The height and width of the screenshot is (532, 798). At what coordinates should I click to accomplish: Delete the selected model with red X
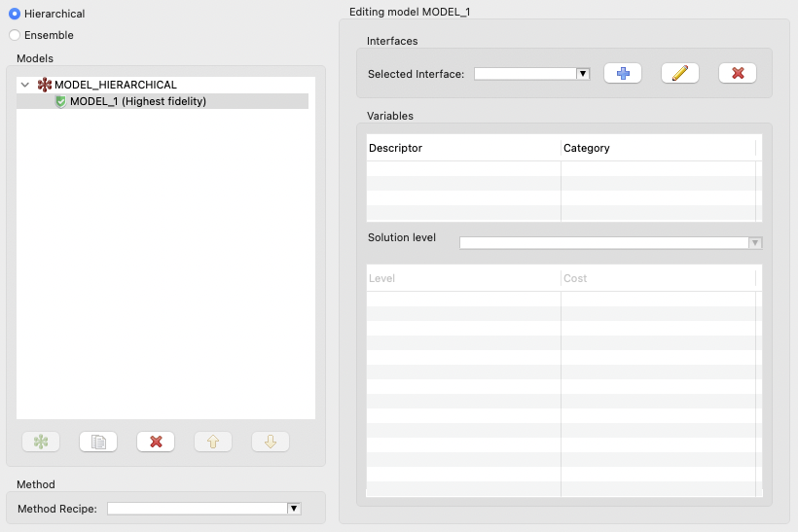[x=156, y=442]
